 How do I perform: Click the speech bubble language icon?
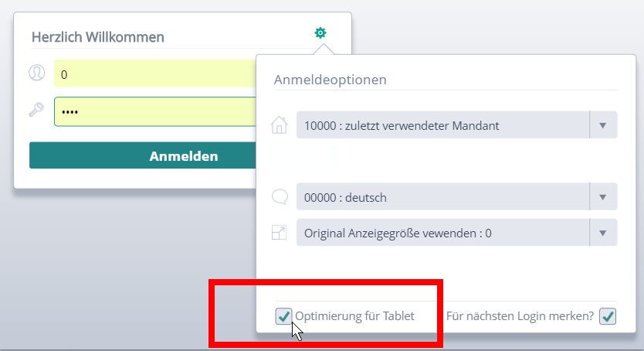(x=280, y=197)
